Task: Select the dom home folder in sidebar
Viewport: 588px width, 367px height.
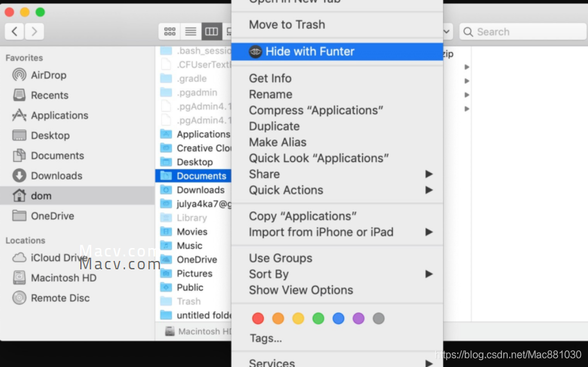Action: click(77, 195)
